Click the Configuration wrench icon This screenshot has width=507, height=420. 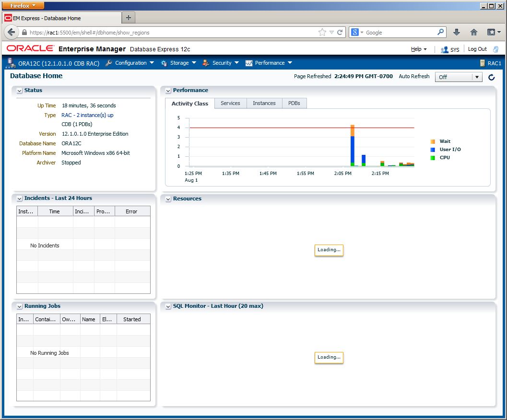109,63
